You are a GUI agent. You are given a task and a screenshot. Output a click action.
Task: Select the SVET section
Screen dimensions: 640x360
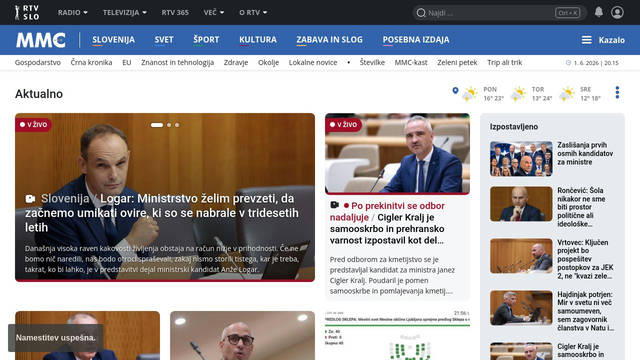click(x=164, y=40)
